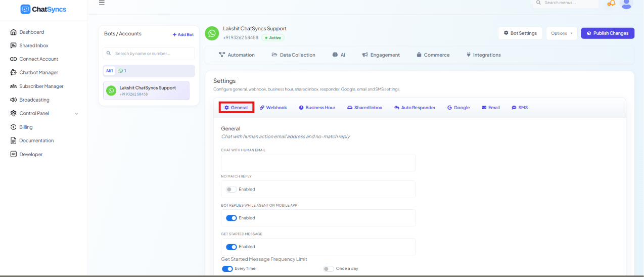
Task: Toggle the Get Started Message switch
Action: click(x=231, y=247)
